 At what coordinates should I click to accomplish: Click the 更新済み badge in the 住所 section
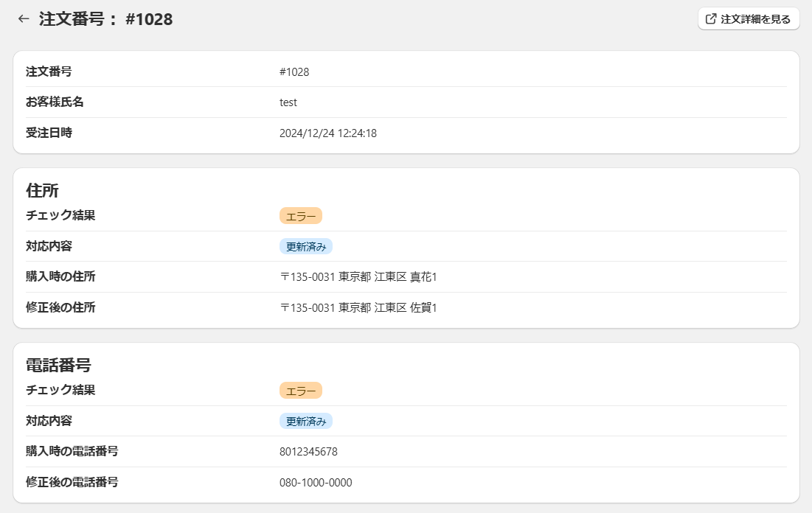306,247
